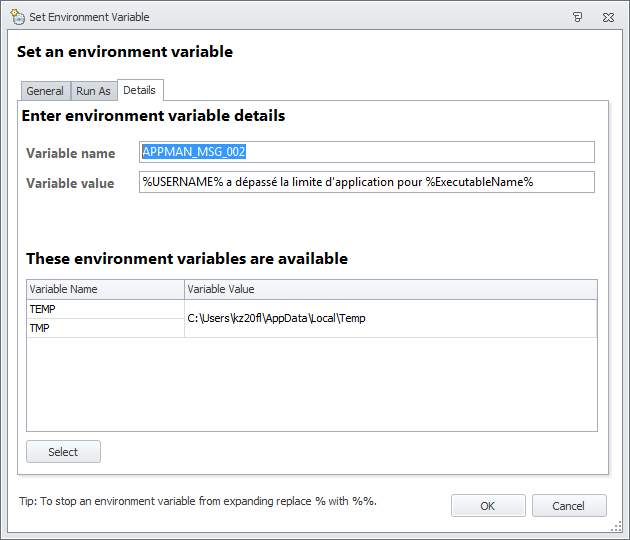
Task: Focus the Variable value text box
Action: coord(366,182)
